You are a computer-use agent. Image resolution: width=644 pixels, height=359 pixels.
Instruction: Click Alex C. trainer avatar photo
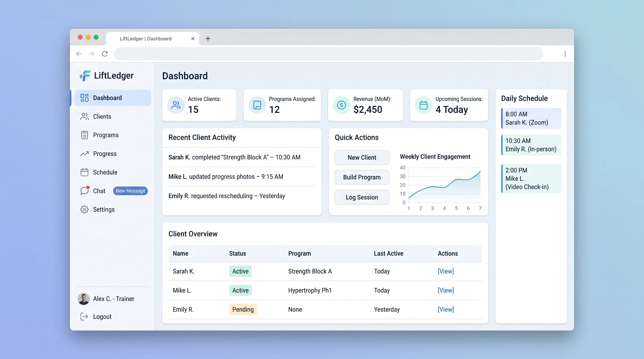84,299
